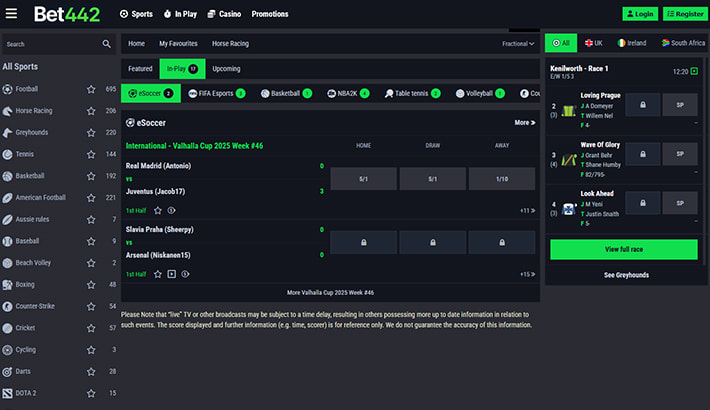Screen dimensions: 710x410
Task: Bet on Real Madrid home 5/1
Action: coord(364,179)
